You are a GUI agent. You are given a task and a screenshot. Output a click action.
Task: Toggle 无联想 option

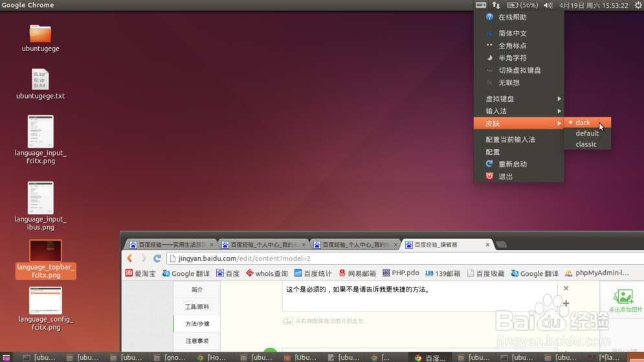coord(518,83)
